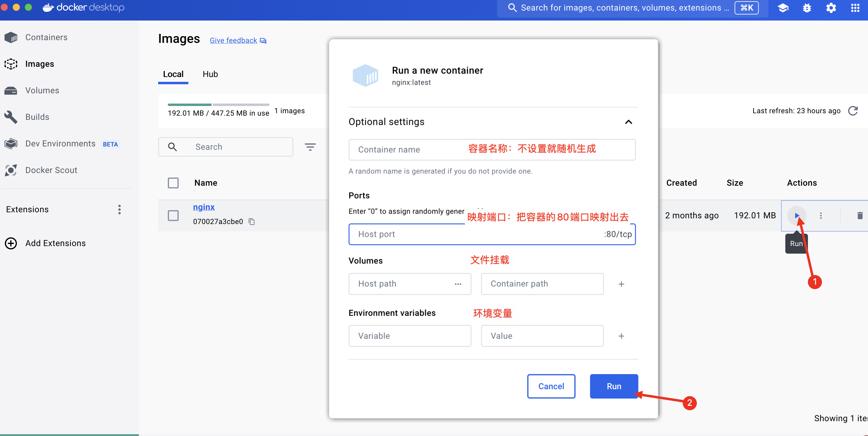The height and width of the screenshot is (436, 868).
Task: Focus the Host path field
Action: tap(410, 284)
